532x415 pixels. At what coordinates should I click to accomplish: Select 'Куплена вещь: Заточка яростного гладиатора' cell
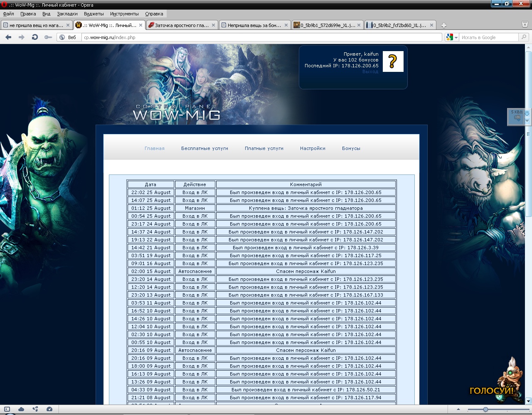(x=306, y=208)
